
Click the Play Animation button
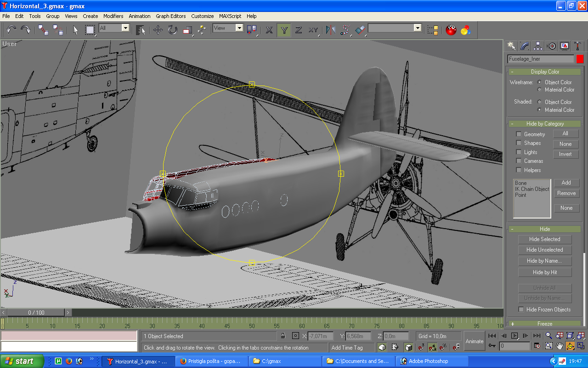(x=514, y=336)
